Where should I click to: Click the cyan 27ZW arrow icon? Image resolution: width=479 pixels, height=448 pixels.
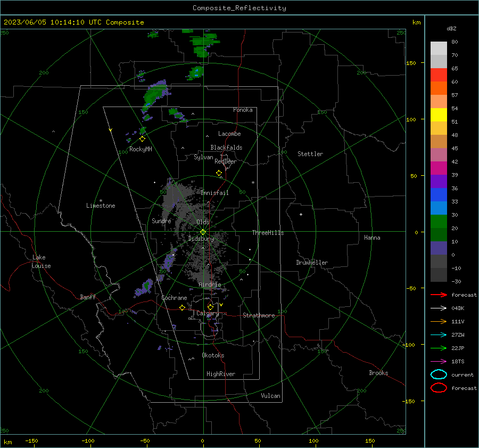439,335
